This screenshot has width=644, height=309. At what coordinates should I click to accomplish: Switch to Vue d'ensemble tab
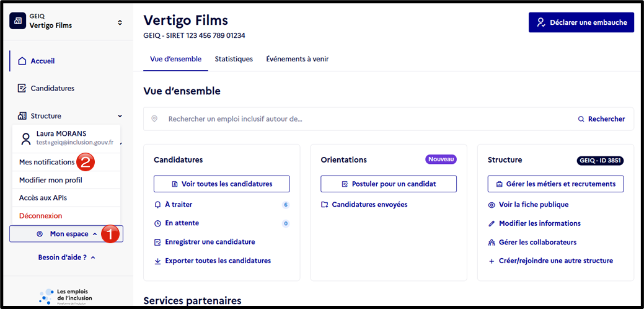click(176, 59)
